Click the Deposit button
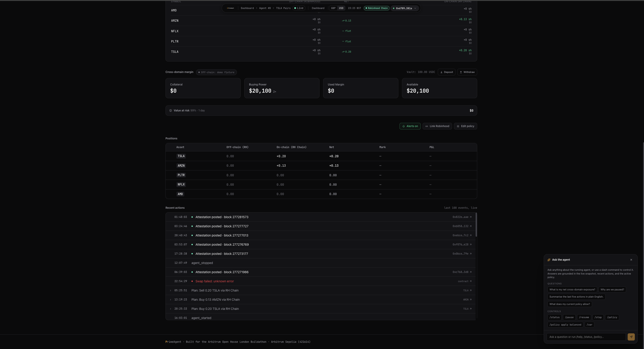 click(447, 72)
